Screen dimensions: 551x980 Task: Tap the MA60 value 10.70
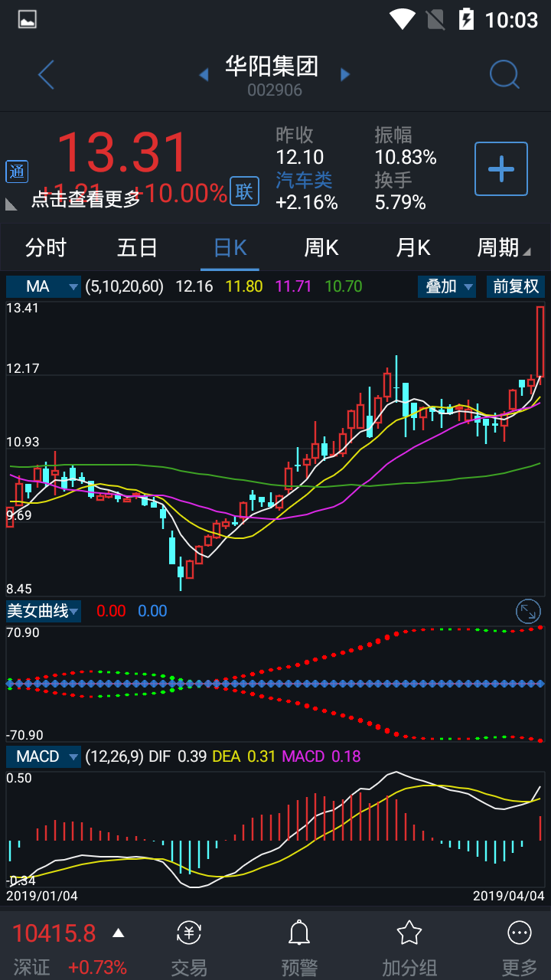click(x=344, y=286)
